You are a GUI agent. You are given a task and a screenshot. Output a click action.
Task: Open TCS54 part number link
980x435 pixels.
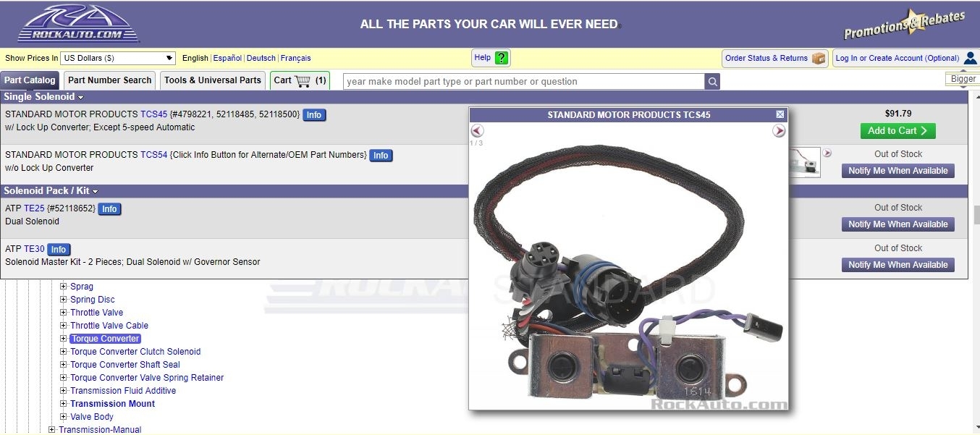point(153,155)
